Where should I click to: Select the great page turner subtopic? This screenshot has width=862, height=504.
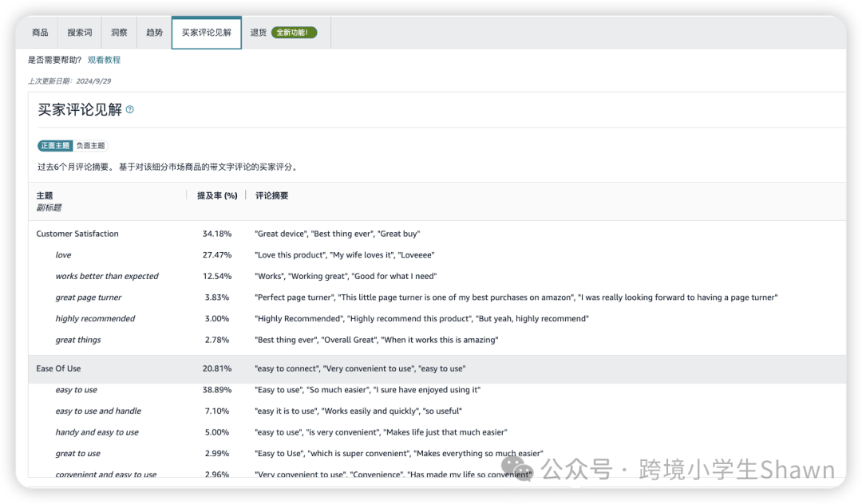pos(89,297)
